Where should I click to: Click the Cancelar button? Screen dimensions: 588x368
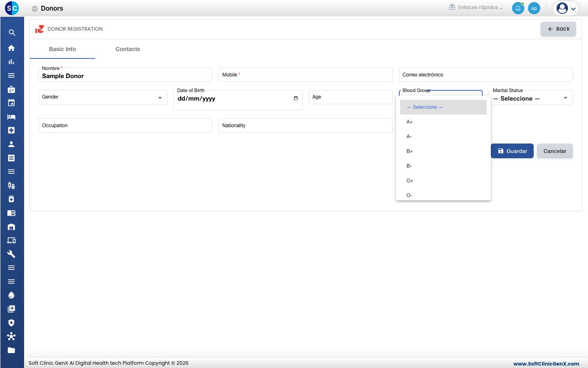555,151
